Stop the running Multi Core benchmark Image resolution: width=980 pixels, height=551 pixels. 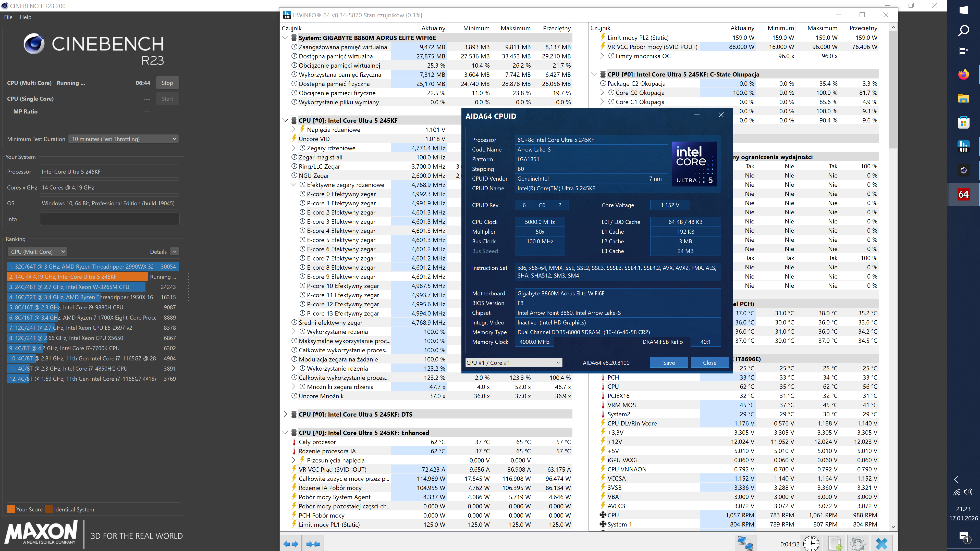click(x=167, y=83)
